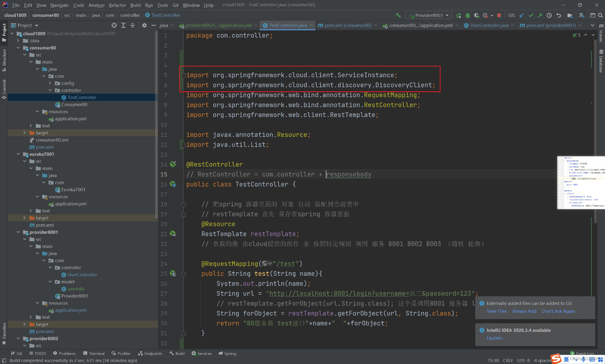Click the gutter endpoint icon on line 25
This screenshot has width=605, height=364.
point(173,273)
